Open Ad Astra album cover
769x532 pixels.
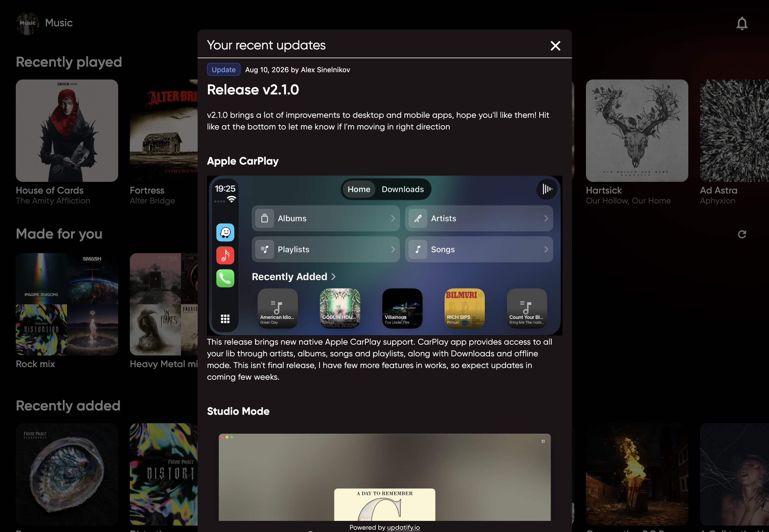[734, 130]
